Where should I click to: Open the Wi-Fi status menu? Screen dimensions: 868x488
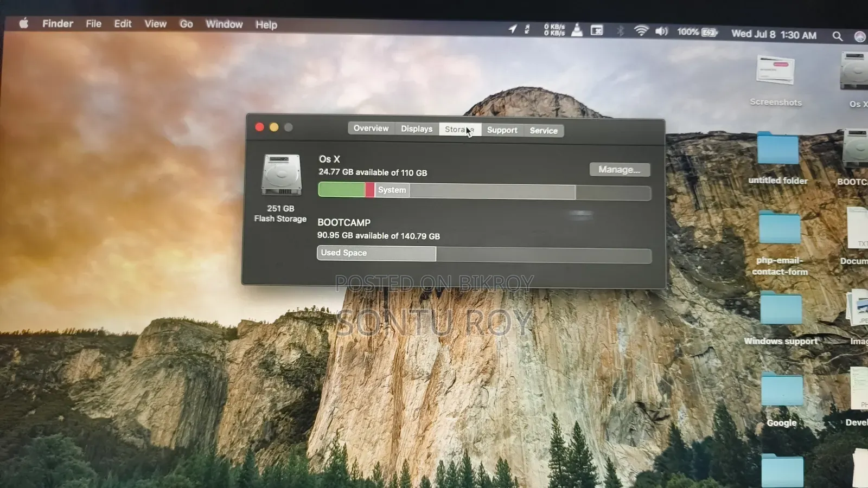click(x=641, y=31)
